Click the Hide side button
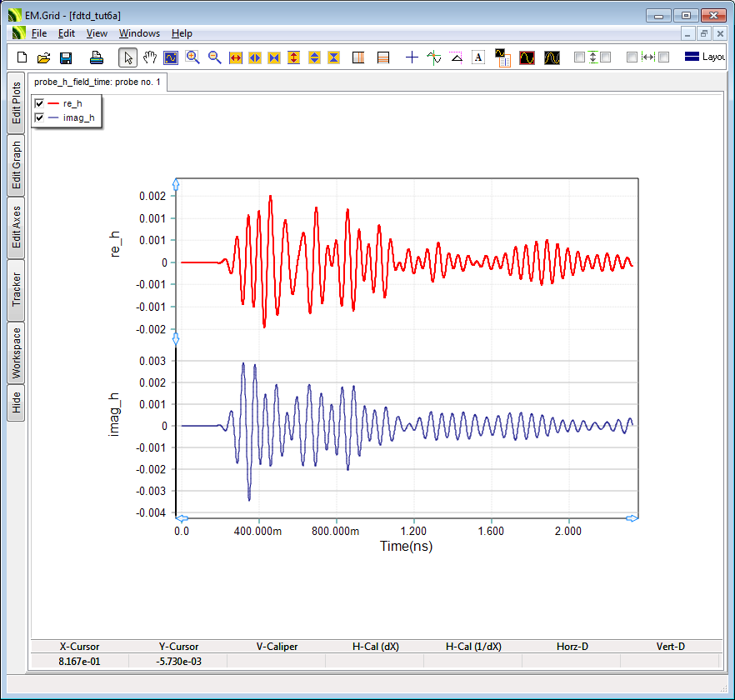 point(16,403)
